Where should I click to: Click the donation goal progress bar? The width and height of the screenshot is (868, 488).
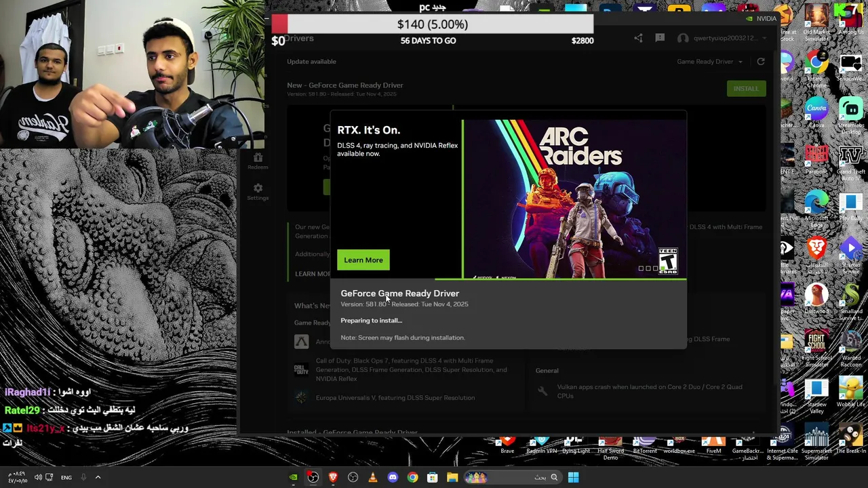point(432,24)
